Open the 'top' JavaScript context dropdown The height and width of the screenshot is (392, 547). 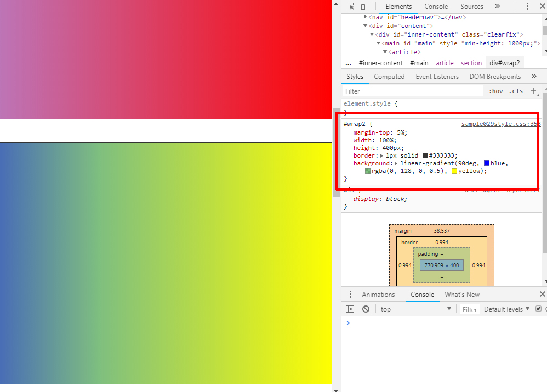pyautogui.click(x=415, y=309)
